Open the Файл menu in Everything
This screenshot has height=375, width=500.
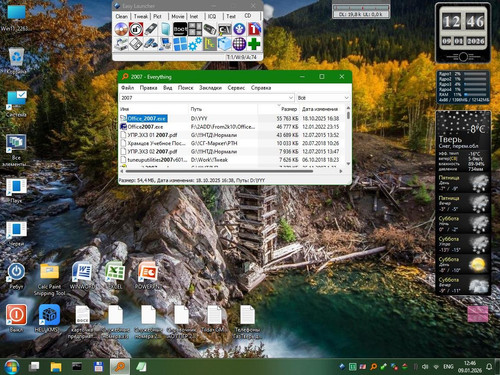(x=127, y=88)
